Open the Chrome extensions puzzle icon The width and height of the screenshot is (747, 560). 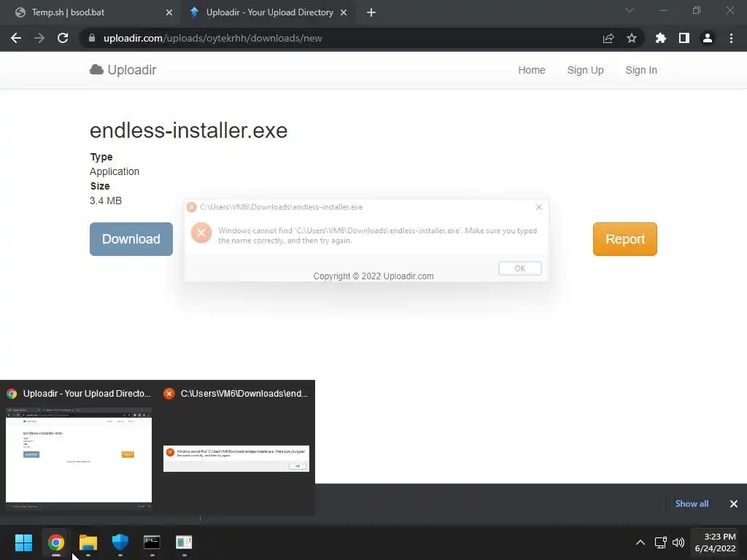click(661, 38)
